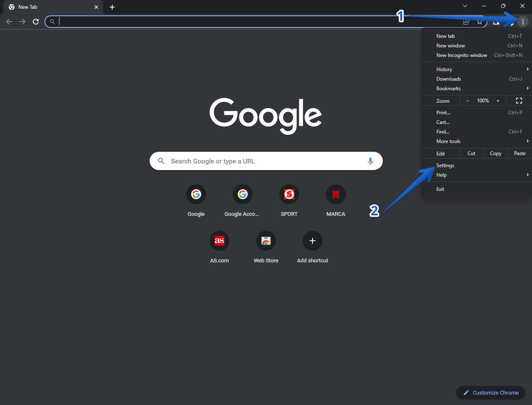Click Paste in the Edit row
Image resolution: width=532 pixels, height=405 pixels.
(x=520, y=153)
